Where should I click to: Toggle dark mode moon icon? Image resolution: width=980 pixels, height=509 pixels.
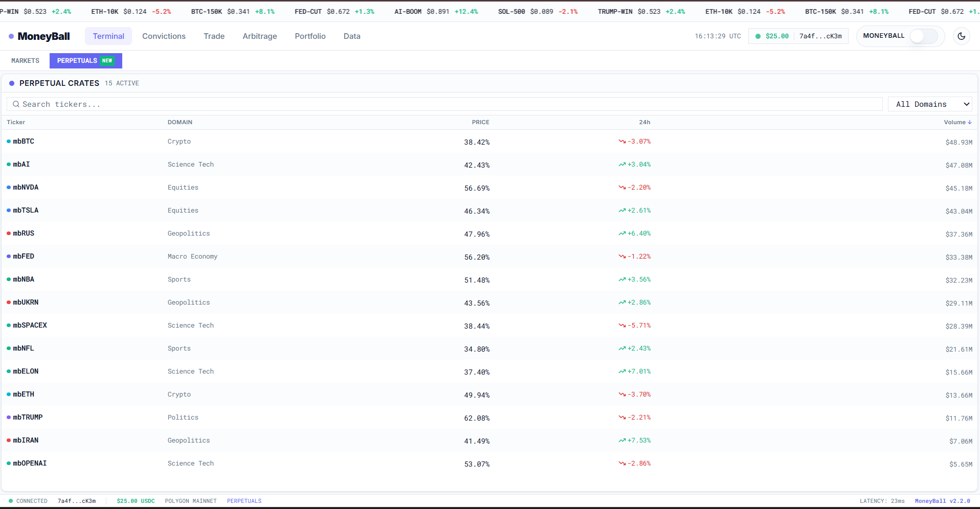(962, 36)
